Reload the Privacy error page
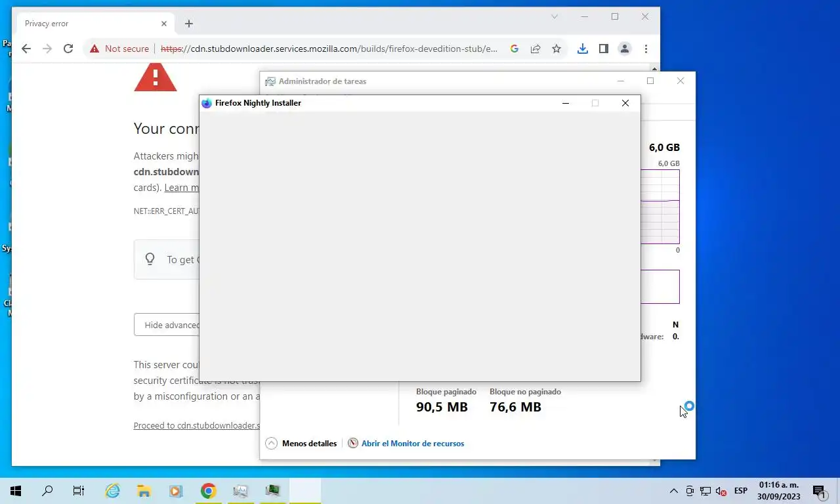840x504 pixels. click(68, 49)
